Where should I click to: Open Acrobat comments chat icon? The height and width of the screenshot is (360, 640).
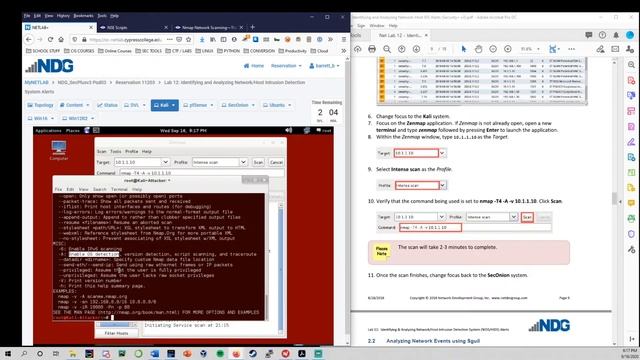(x=589, y=35)
